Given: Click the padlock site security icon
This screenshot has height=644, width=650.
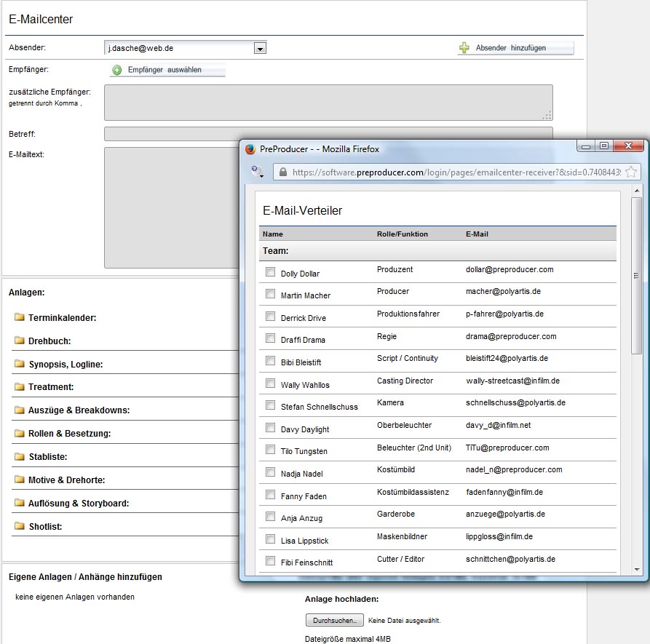Looking at the screenshot, I should 282,172.
